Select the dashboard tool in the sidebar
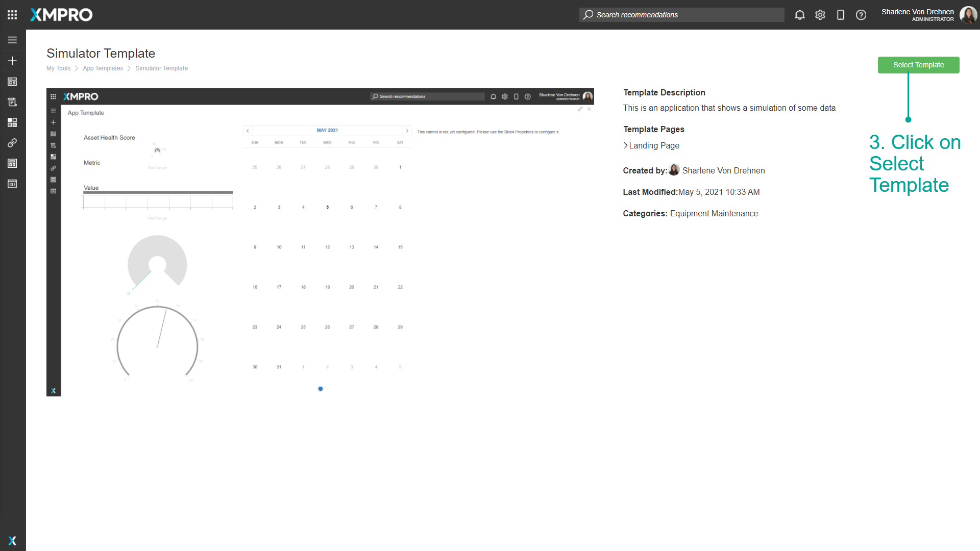980x551 pixels. coord(12,82)
